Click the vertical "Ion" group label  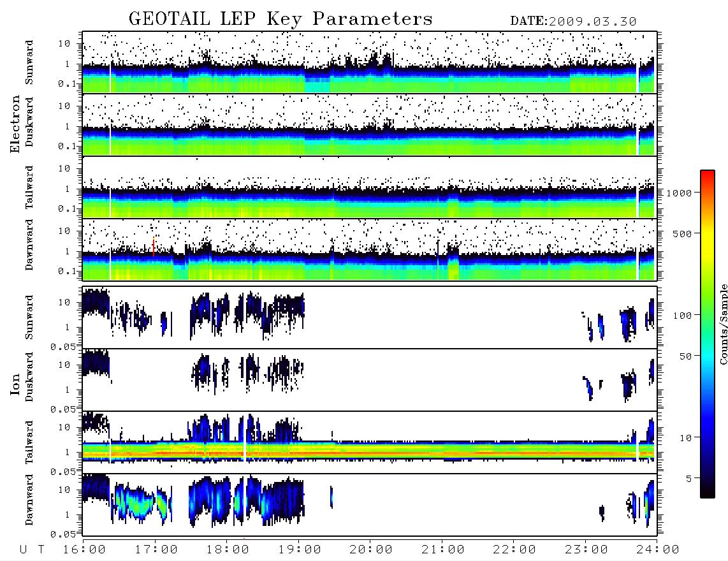(15, 384)
